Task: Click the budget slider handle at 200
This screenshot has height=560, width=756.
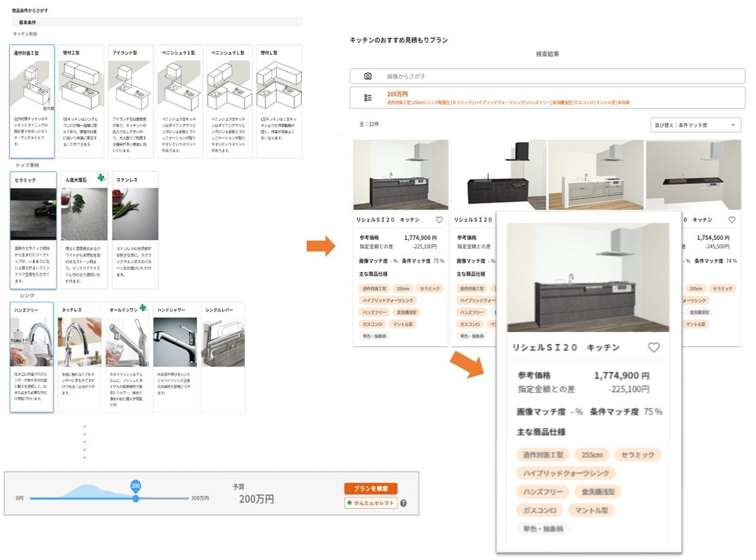Action: click(x=136, y=498)
